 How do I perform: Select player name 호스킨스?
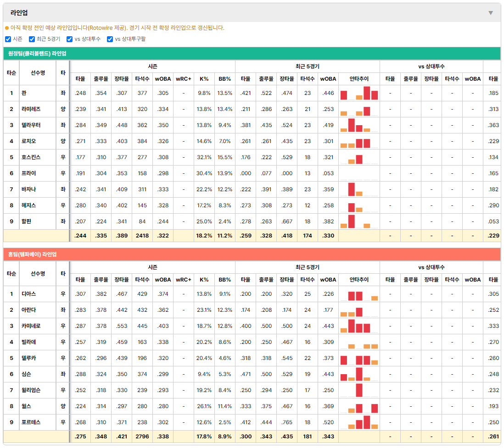(x=31, y=157)
